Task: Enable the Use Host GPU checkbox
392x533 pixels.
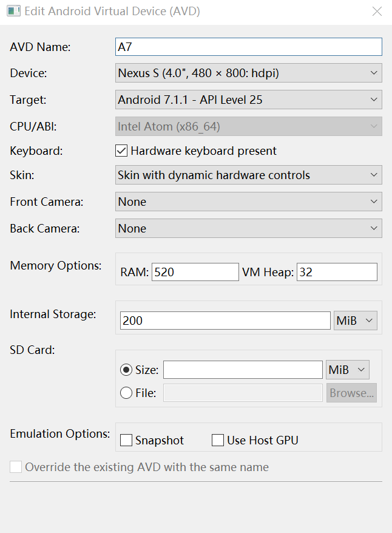Action: click(218, 441)
